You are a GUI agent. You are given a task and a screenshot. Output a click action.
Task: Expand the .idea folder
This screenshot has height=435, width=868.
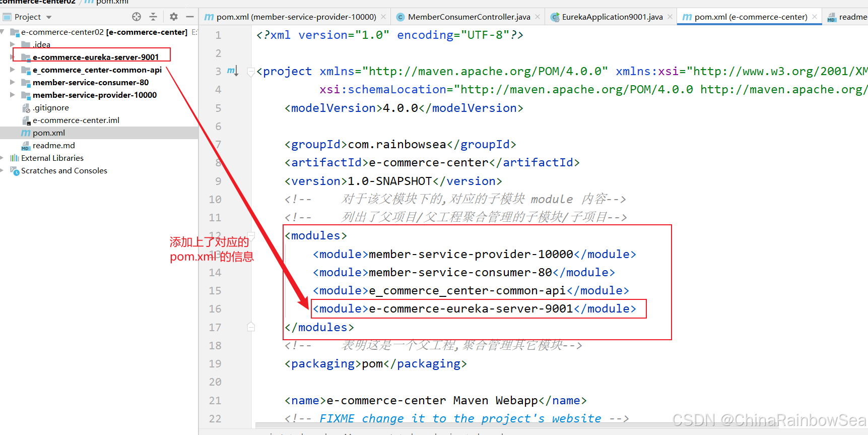[13, 44]
